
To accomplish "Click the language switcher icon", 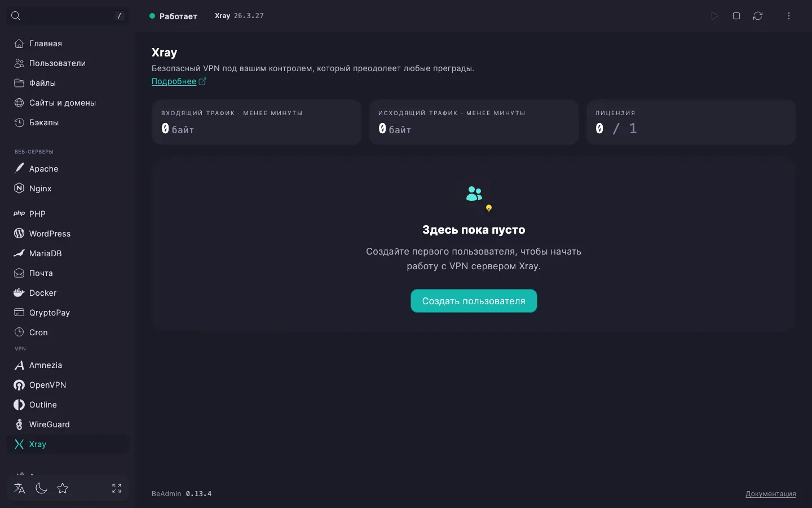I will tap(20, 488).
